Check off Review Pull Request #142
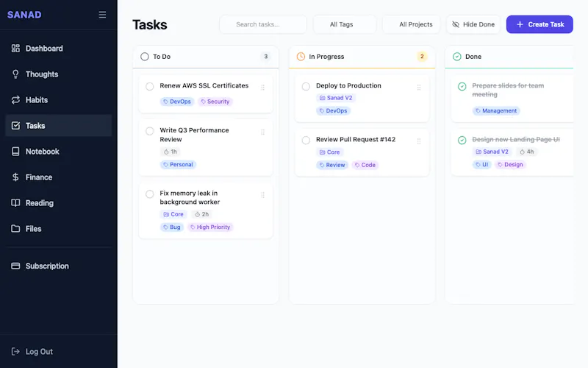Screen dimensions: 588x368 pos(306,140)
